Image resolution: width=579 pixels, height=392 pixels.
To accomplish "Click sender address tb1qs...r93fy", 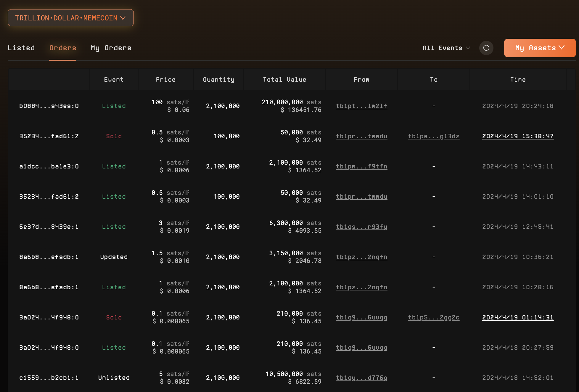I will click(361, 227).
